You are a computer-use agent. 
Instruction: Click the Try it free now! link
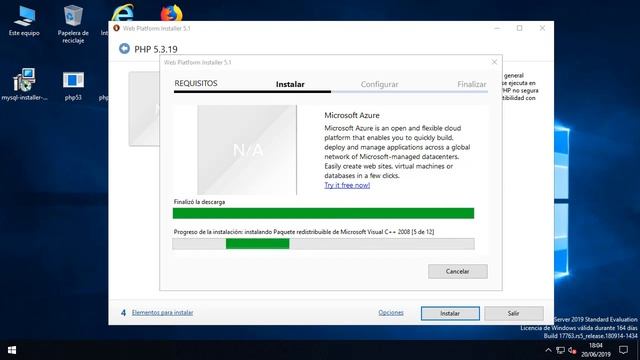tap(347, 185)
